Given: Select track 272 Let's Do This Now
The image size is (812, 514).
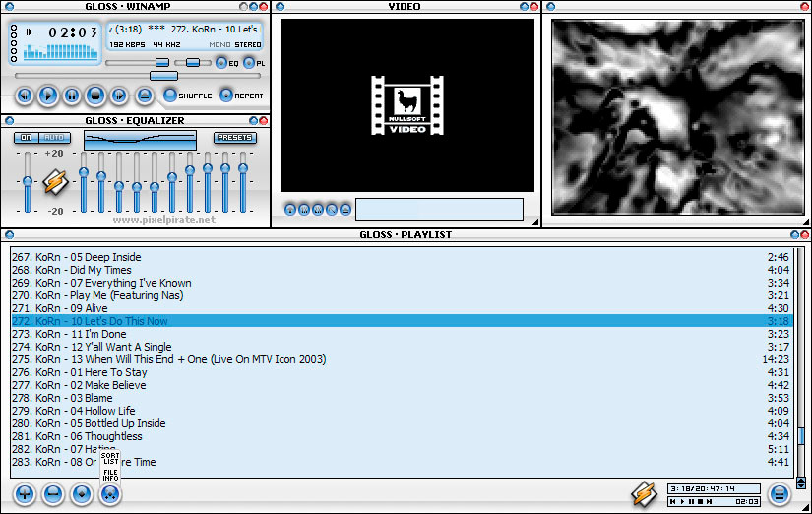Looking at the screenshot, I should [x=402, y=321].
